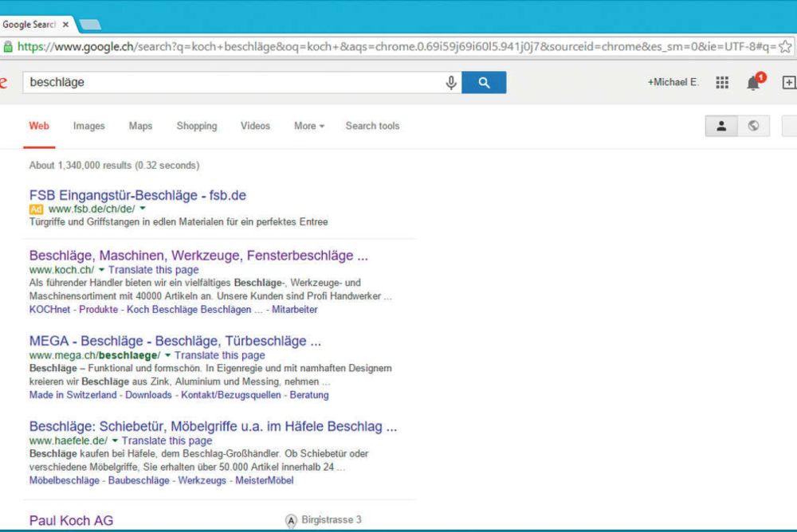
Task: Open the Möbelbeschläge sitelink
Action: (x=64, y=480)
